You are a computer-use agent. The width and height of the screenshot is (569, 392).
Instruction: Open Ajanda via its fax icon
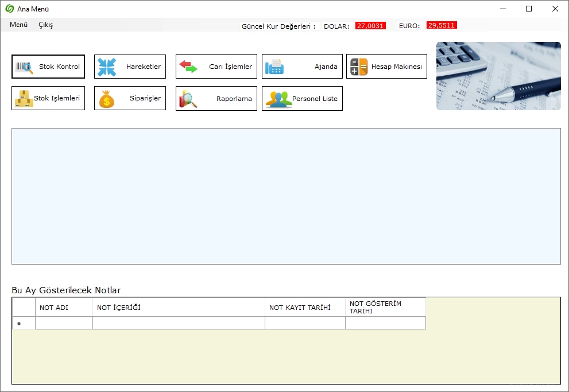274,67
